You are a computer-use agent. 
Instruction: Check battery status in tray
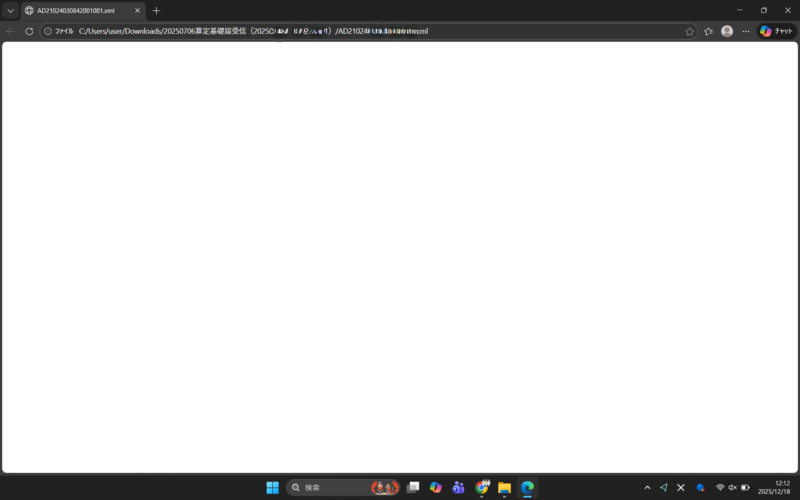[745, 487]
